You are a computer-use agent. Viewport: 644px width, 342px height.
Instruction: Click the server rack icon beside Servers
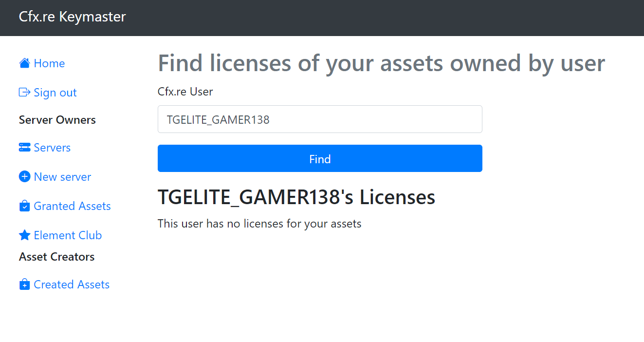24,148
